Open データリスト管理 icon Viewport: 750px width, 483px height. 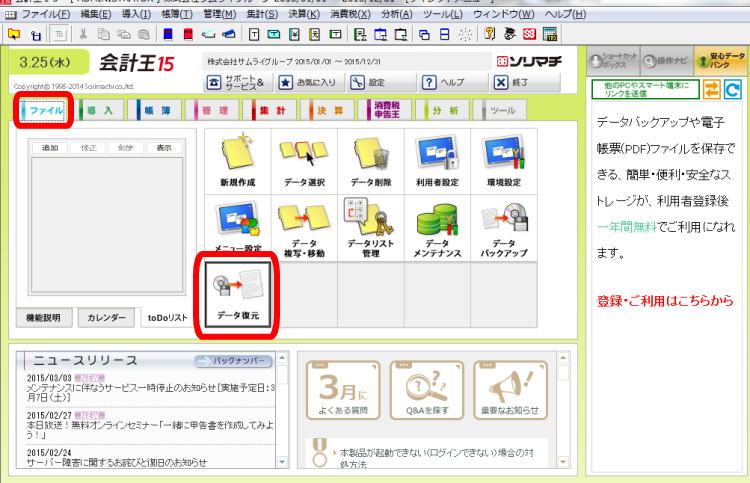[x=370, y=227]
